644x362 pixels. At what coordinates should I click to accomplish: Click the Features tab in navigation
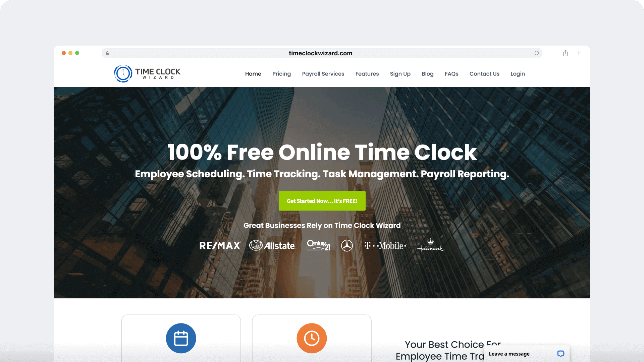[367, 74]
